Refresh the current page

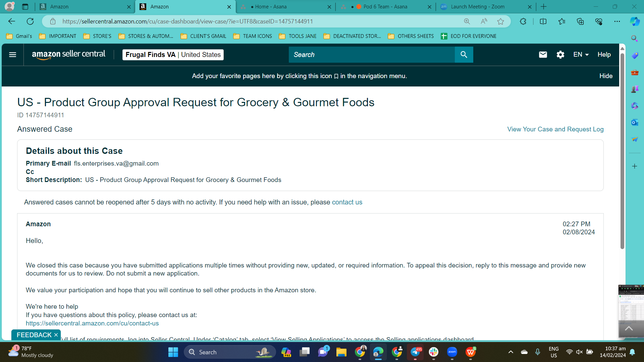[30, 21]
